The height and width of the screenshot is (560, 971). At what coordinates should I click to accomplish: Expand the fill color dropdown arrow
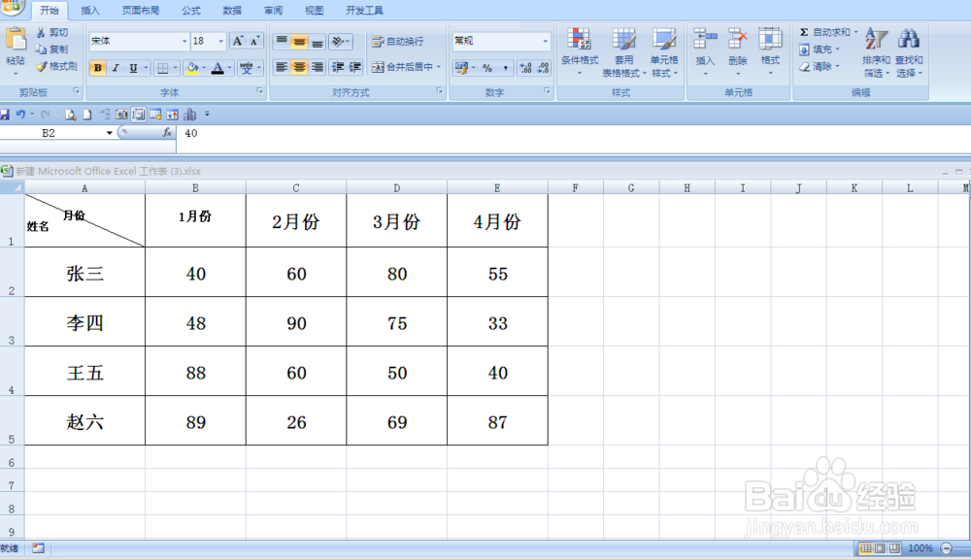[x=204, y=68]
